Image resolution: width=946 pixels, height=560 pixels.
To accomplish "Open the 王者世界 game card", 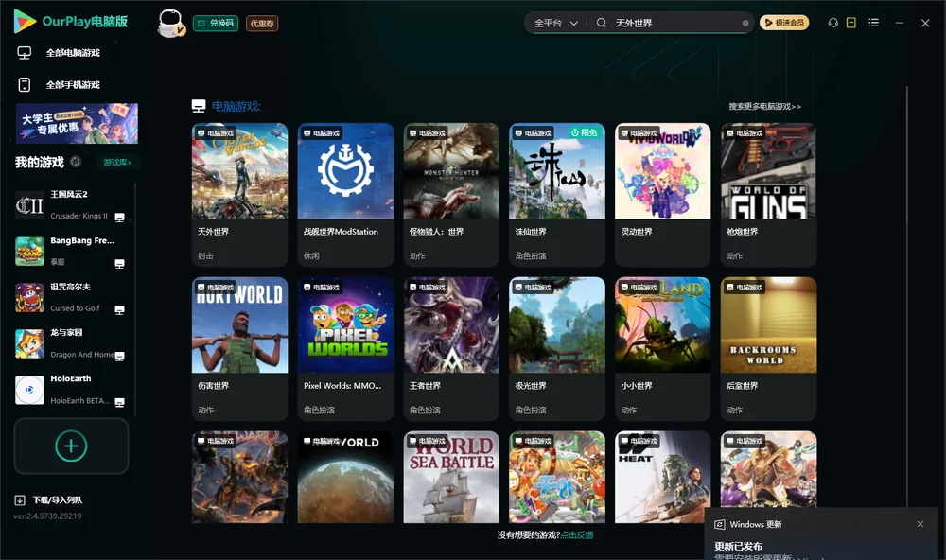I will (451, 348).
